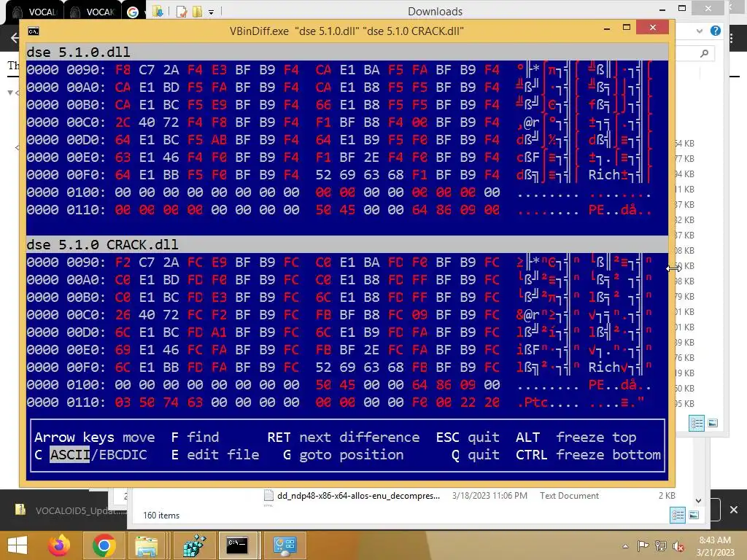This screenshot has width=747, height=560.
Task: Click 'freeze bottom' in the help bar
Action: pos(608,455)
